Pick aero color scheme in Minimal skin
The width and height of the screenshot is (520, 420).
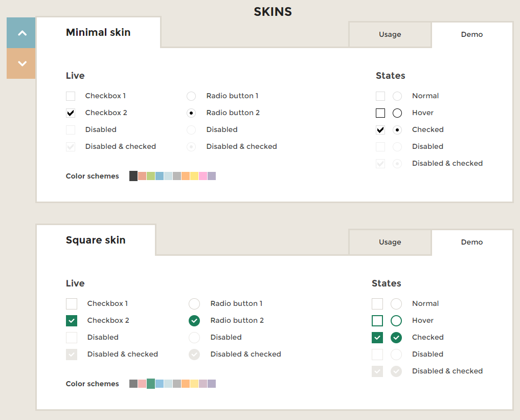pos(168,176)
